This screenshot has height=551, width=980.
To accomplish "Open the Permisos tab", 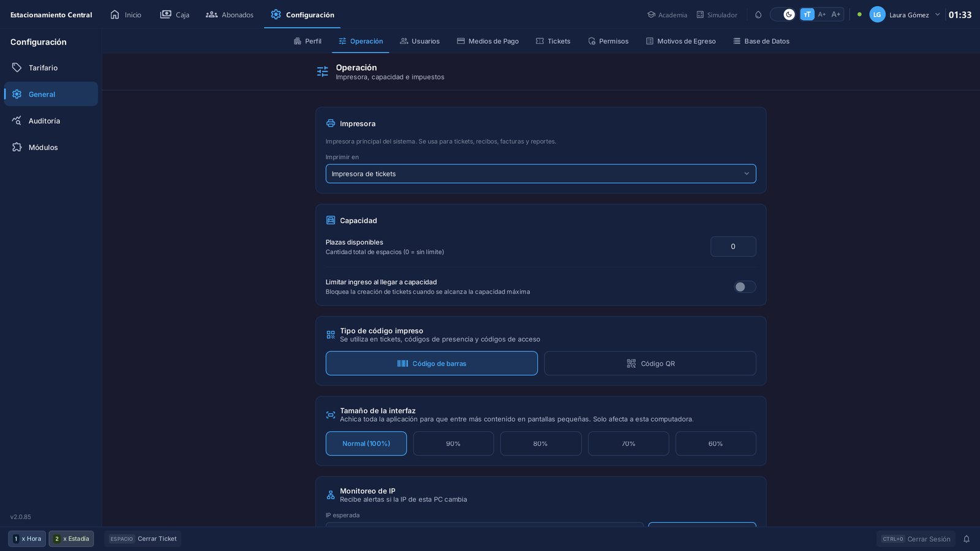I will (x=608, y=41).
